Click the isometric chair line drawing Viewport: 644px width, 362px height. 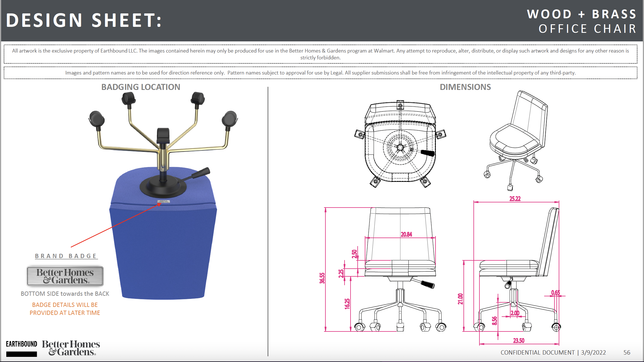pos(516,140)
